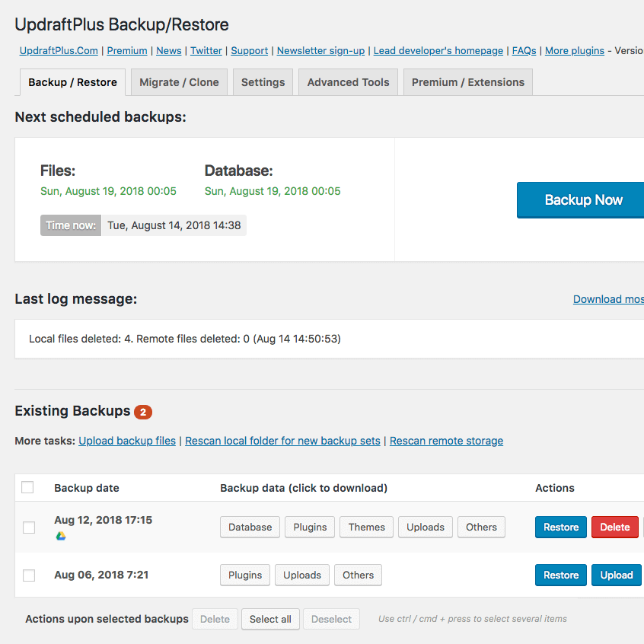This screenshot has height=644, width=644.
Task: Follow the Premium link
Action: (127, 50)
